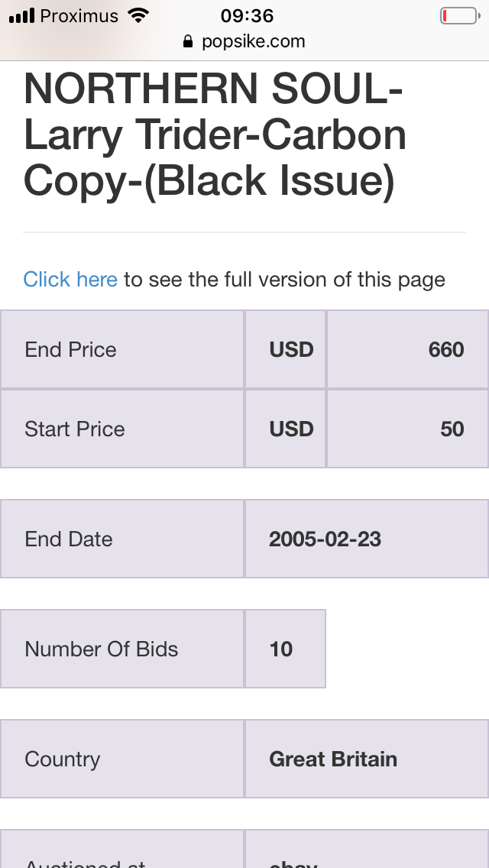Select the Great Britain value cell

coord(367,759)
